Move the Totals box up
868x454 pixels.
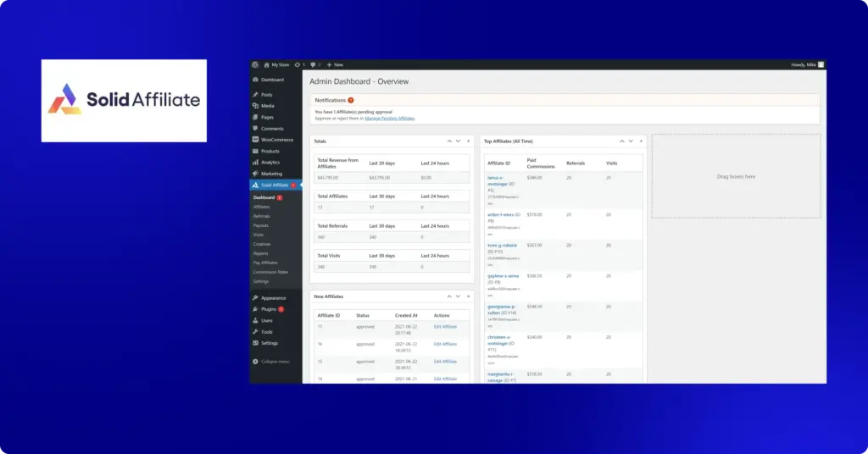pyautogui.click(x=449, y=141)
